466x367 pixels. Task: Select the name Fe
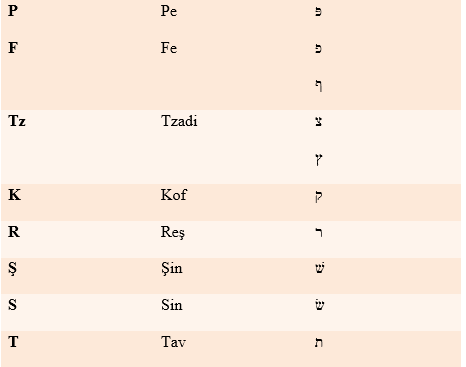pos(169,48)
